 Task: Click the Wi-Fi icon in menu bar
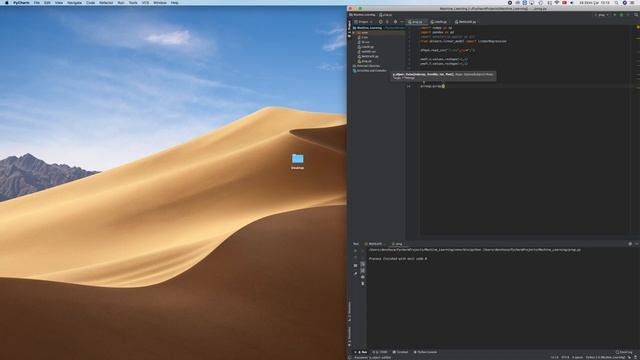coord(556,2)
